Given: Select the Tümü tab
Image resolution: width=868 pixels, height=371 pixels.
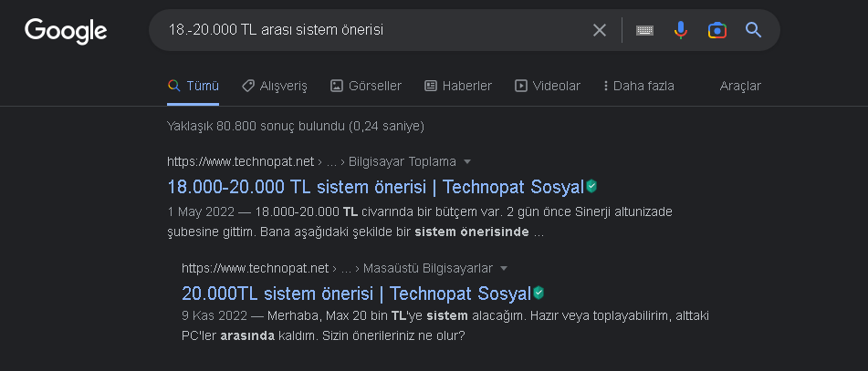Looking at the screenshot, I should coord(193,86).
